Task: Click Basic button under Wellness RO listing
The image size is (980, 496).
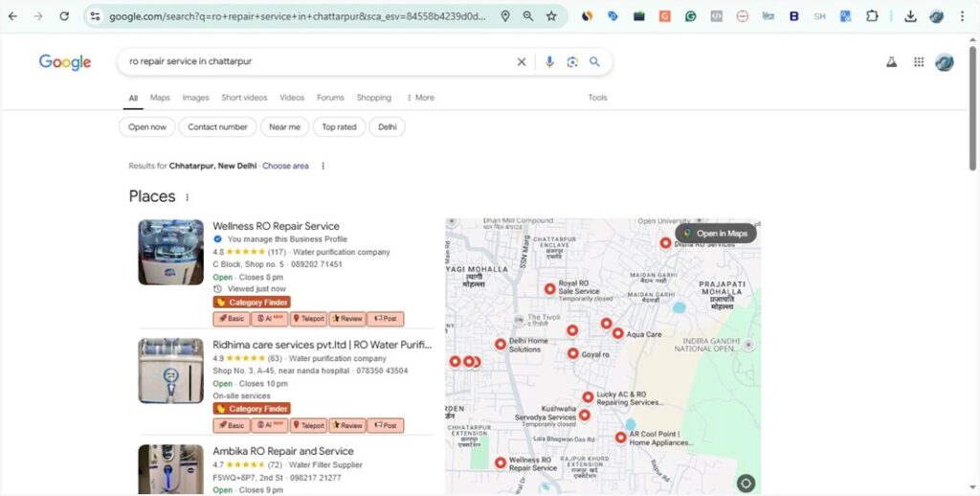Action: (x=232, y=318)
